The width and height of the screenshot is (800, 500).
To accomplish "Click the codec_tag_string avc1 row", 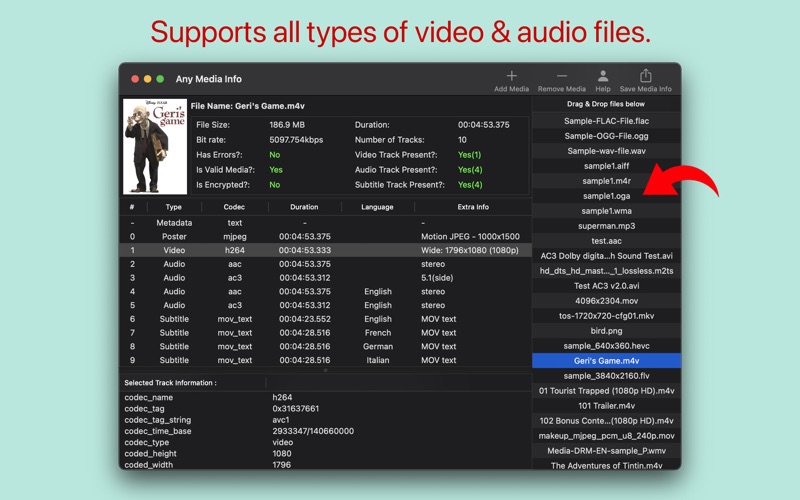I will pos(326,420).
